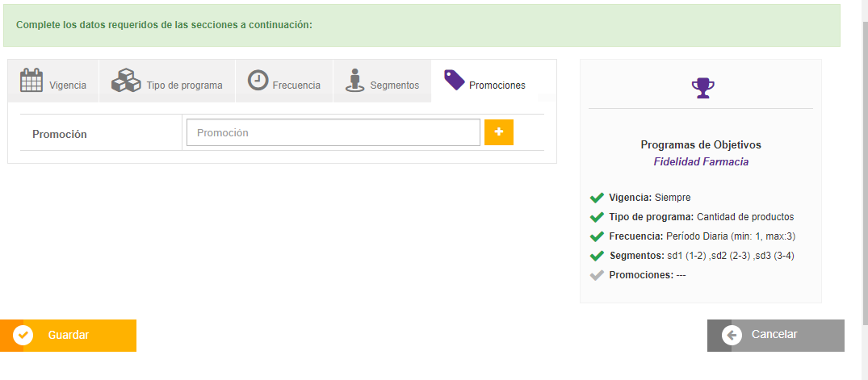
Task: Click the Fidelidad Farmacia program name
Action: click(700, 161)
